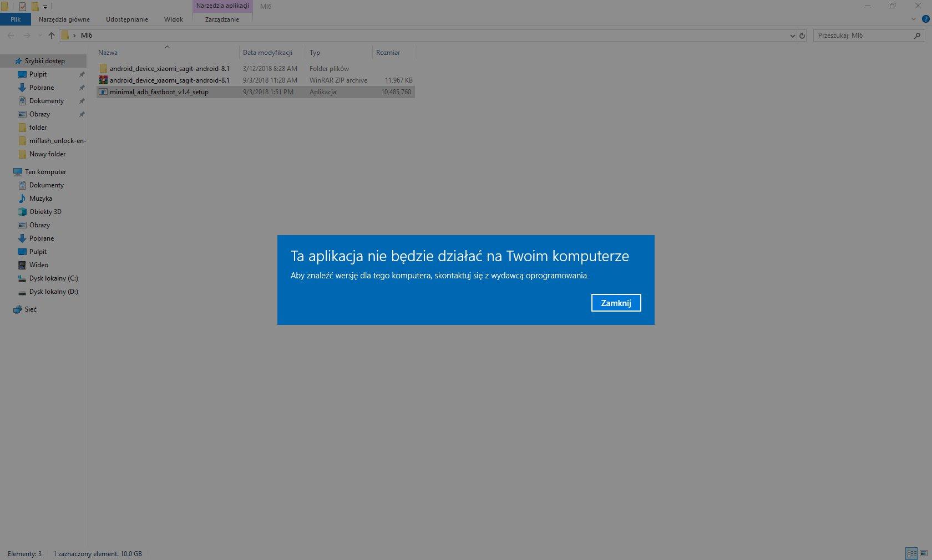Select Obiekty 3D in navigation pane
Image resolution: width=932 pixels, height=560 pixels.
point(45,212)
